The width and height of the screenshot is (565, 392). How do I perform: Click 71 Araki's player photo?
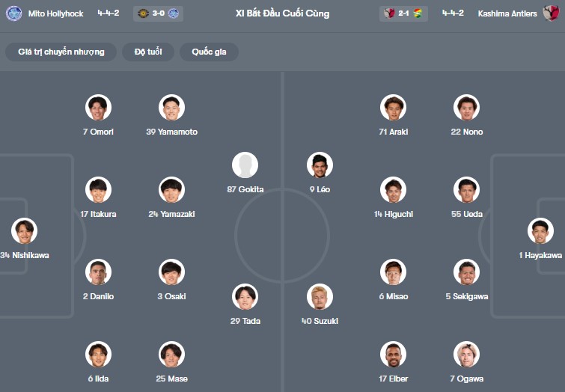[x=393, y=108]
